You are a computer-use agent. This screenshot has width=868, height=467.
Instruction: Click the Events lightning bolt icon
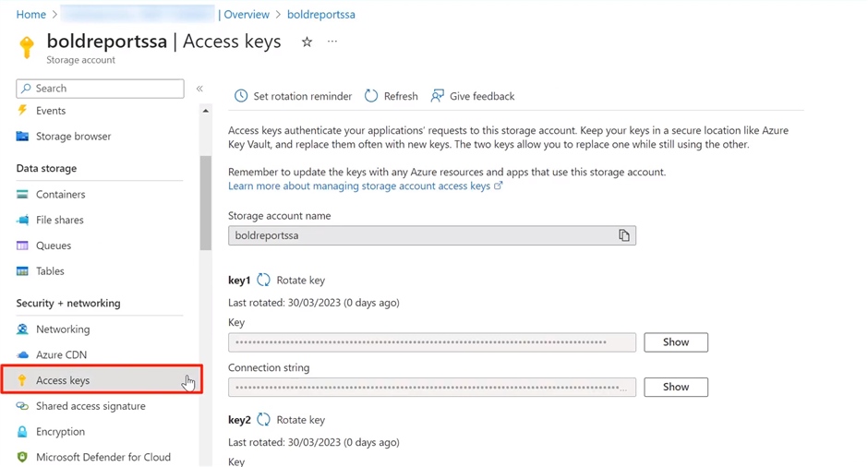(22, 110)
